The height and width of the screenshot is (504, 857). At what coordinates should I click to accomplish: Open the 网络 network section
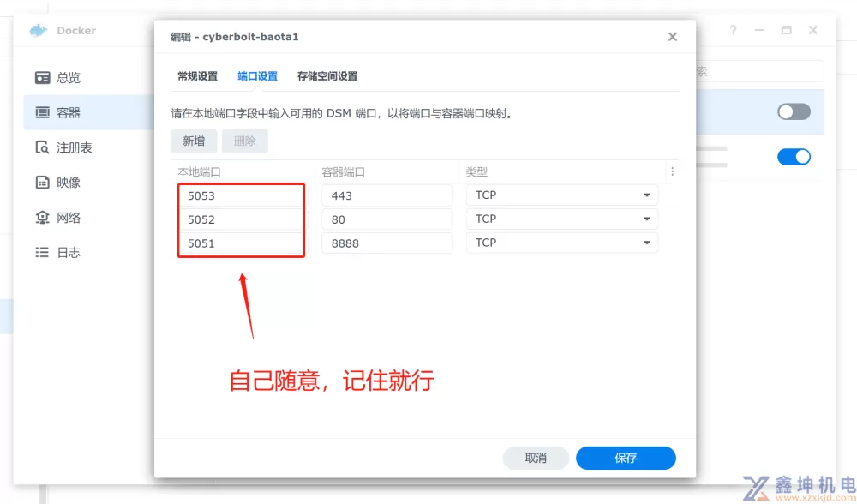coord(57,218)
